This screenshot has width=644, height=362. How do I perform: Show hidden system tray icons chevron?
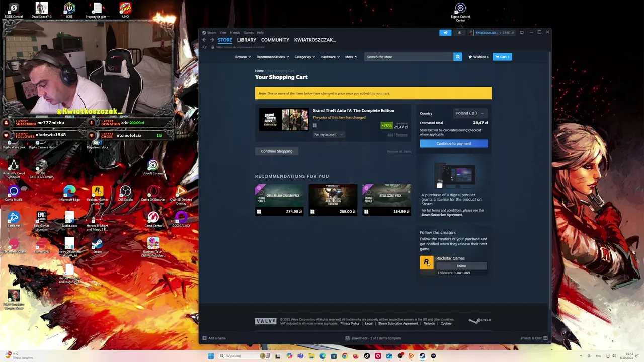click(581, 356)
